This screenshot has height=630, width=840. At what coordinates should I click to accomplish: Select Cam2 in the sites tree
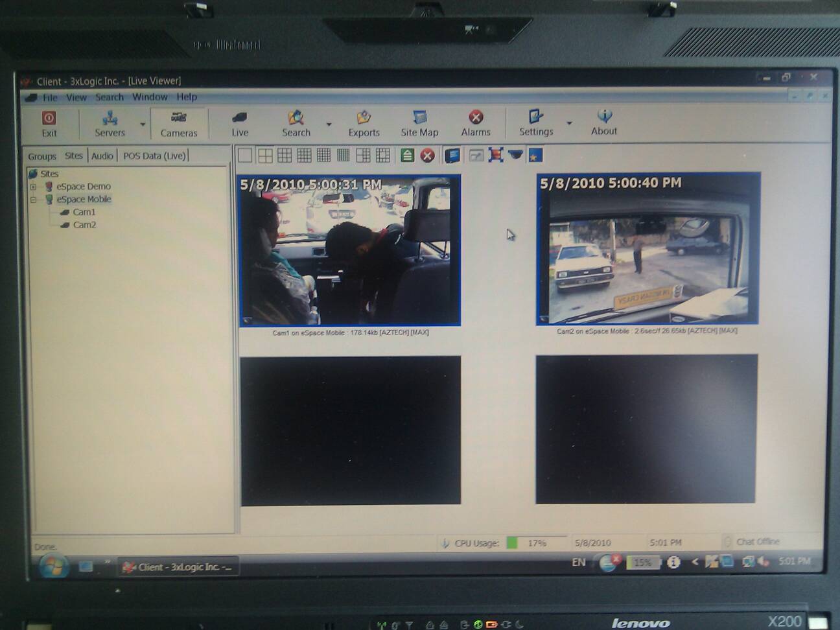click(x=84, y=225)
